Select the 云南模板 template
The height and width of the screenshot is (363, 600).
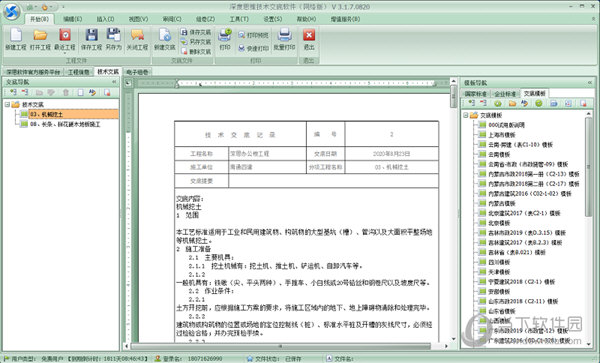pos(499,154)
